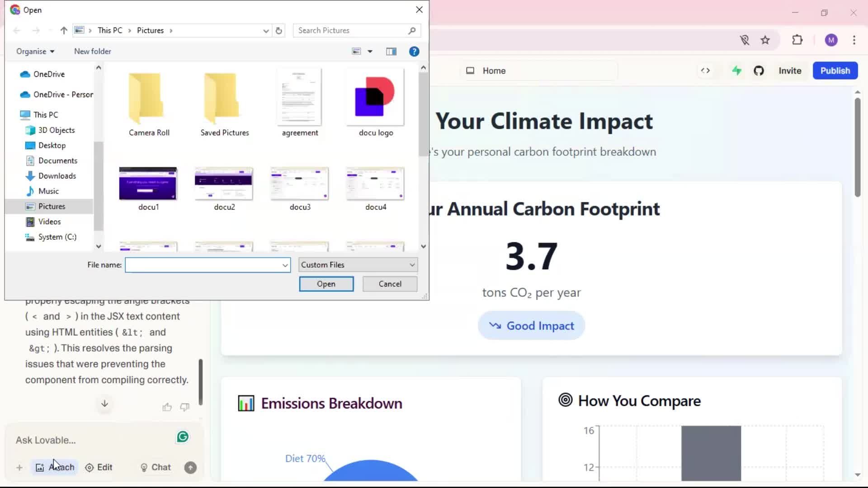Toggle the code view angle-brackets icon
This screenshot has height=488, width=868.
click(x=705, y=70)
